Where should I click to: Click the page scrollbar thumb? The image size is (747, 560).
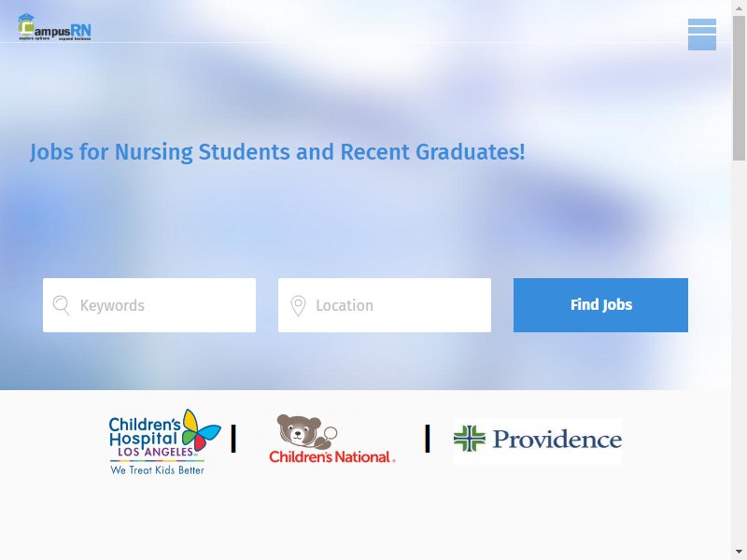point(739,89)
